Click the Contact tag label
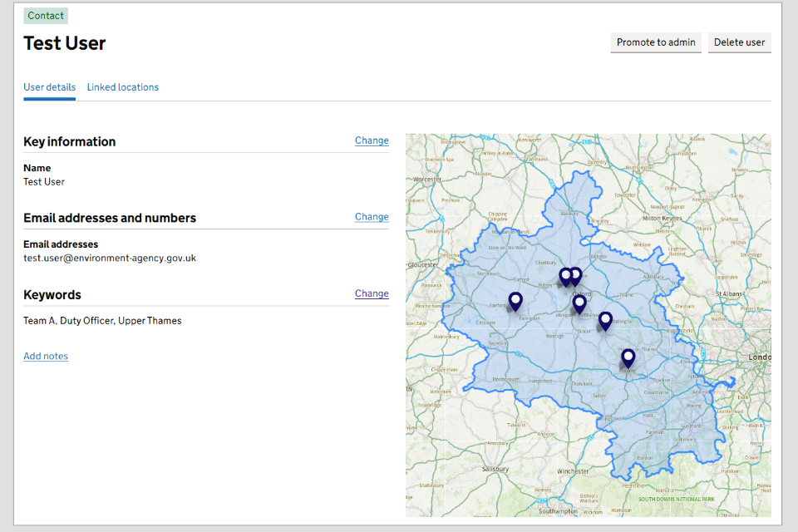Viewport: 798px width, 532px height. (x=46, y=16)
